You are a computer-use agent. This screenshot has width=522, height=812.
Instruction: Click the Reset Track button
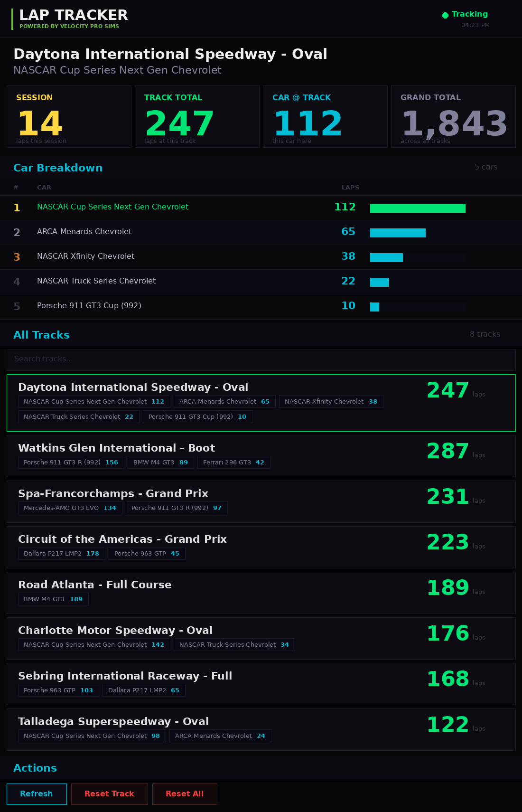pos(109,794)
